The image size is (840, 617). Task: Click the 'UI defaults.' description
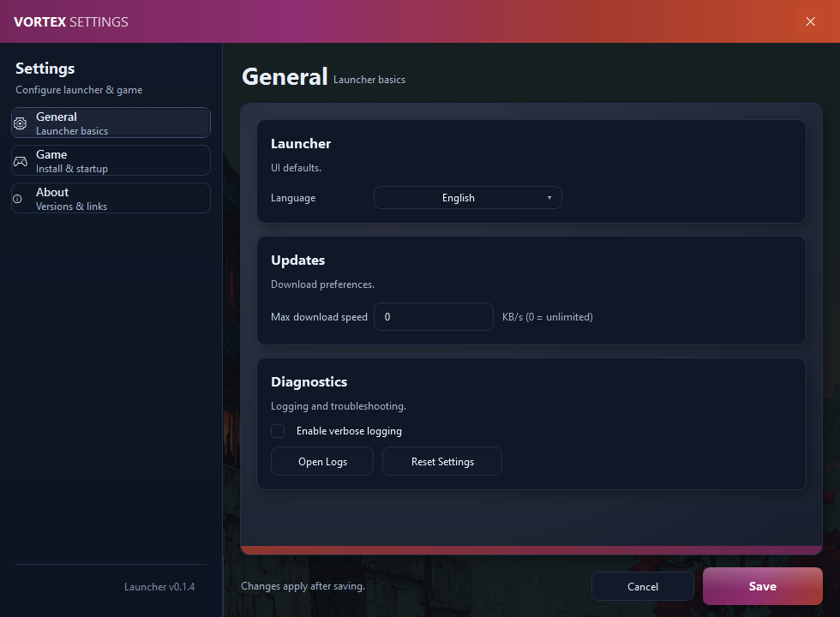[x=296, y=168]
